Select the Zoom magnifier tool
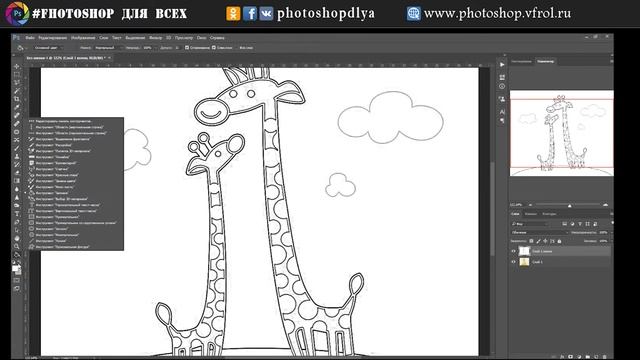This screenshot has width=640, height=360. coord(17,247)
